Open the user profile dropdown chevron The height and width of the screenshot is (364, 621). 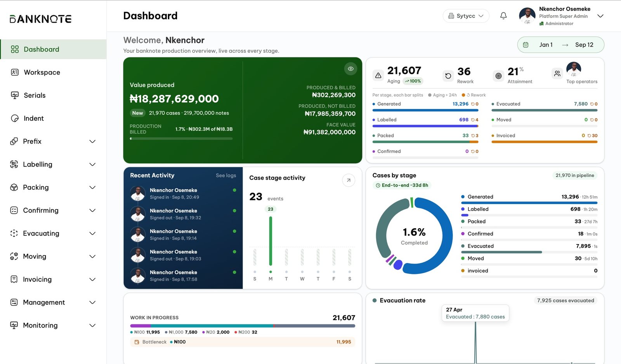click(x=600, y=16)
